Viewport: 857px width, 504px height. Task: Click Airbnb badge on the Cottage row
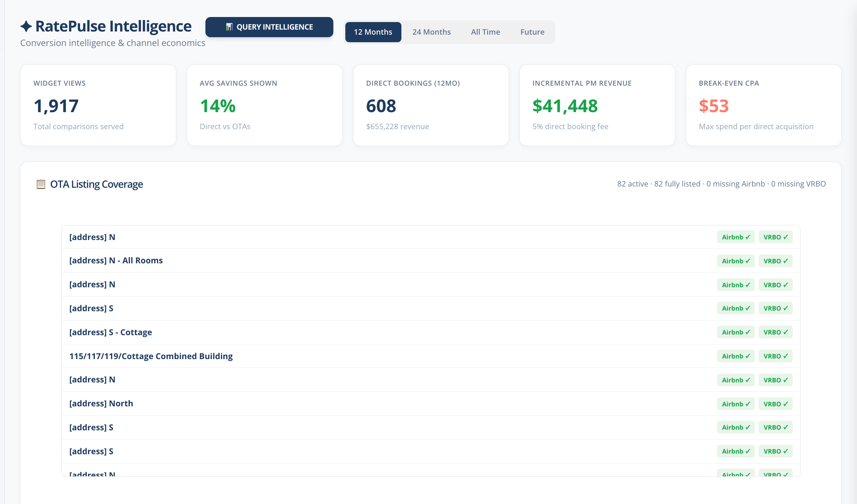point(736,332)
